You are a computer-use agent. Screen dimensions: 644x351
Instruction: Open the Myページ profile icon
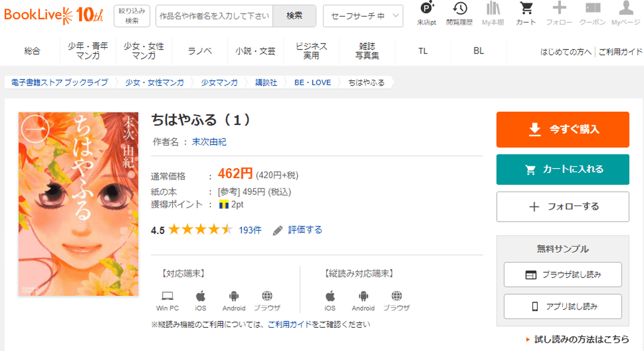click(625, 9)
